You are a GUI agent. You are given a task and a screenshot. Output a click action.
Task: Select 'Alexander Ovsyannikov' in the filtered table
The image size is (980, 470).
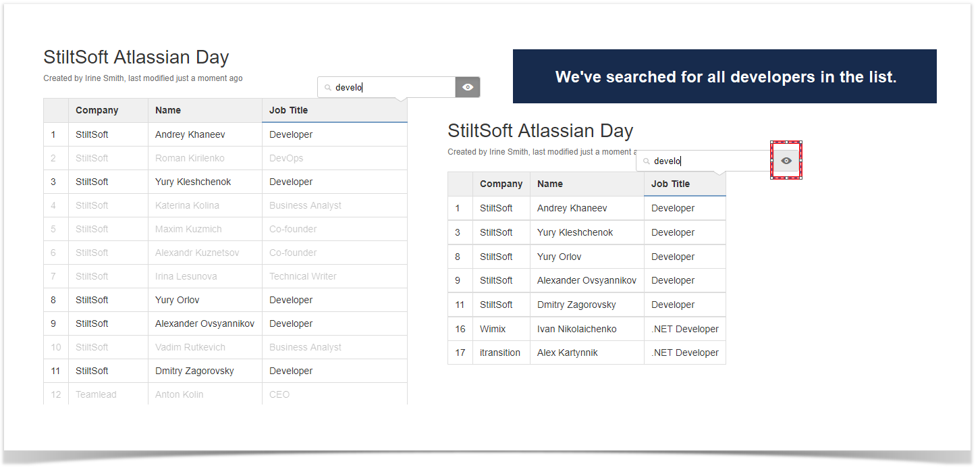587,280
